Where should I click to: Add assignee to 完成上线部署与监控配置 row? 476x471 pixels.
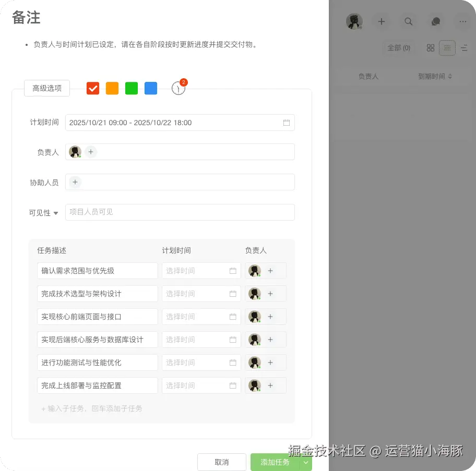[x=270, y=385]
